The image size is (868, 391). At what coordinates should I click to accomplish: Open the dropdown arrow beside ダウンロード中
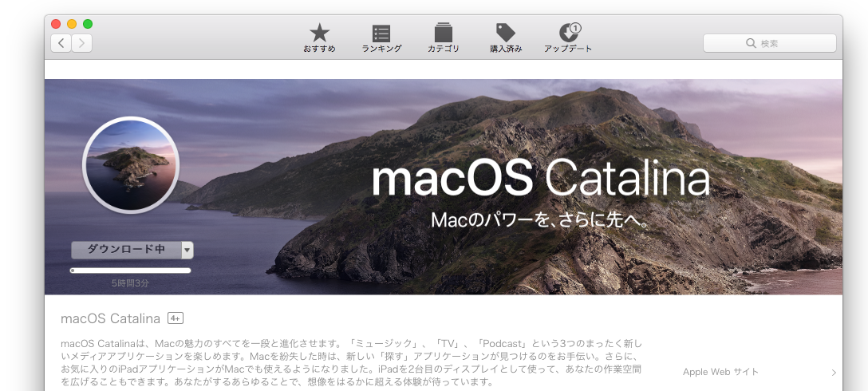187,250
